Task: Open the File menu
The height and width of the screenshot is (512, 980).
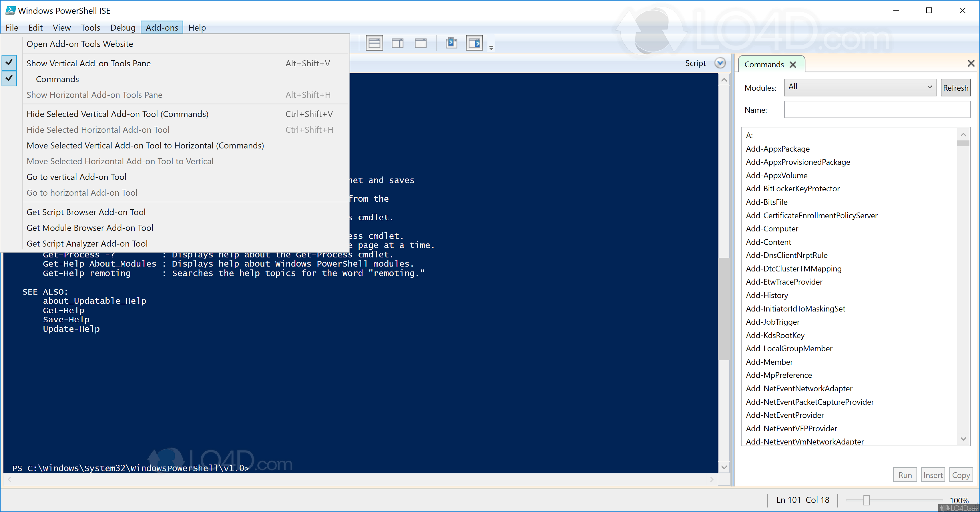Action: pos(12,27)
